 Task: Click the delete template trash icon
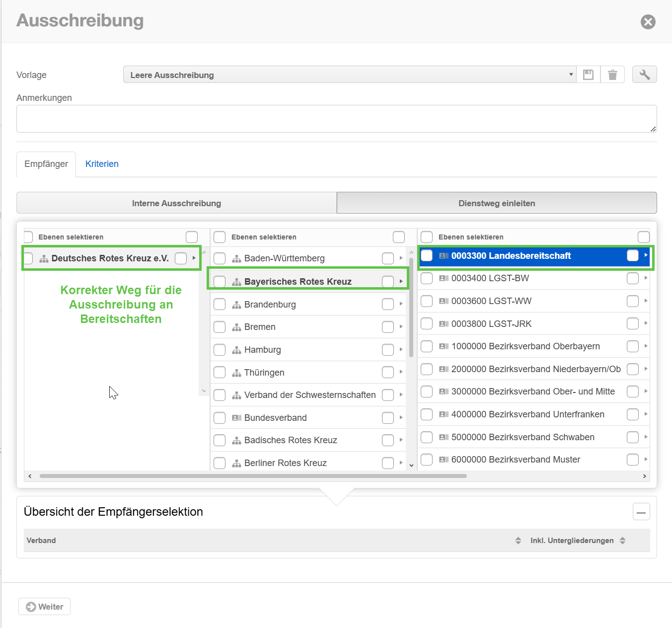coord(612,75)
